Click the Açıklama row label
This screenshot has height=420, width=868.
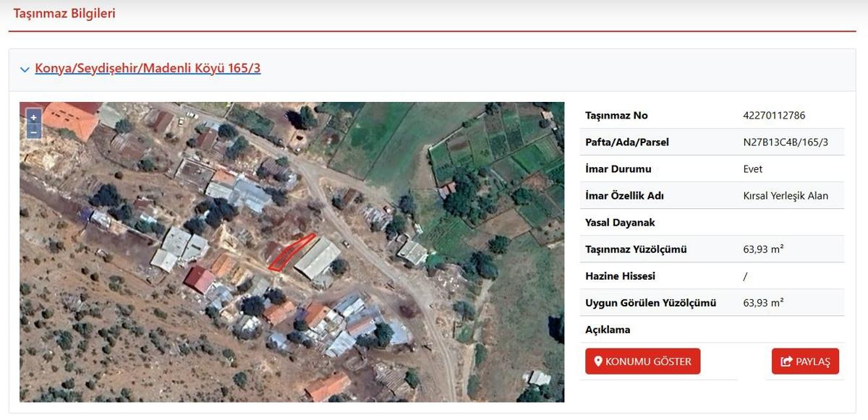pyautogui.click(x=608, y=330)
